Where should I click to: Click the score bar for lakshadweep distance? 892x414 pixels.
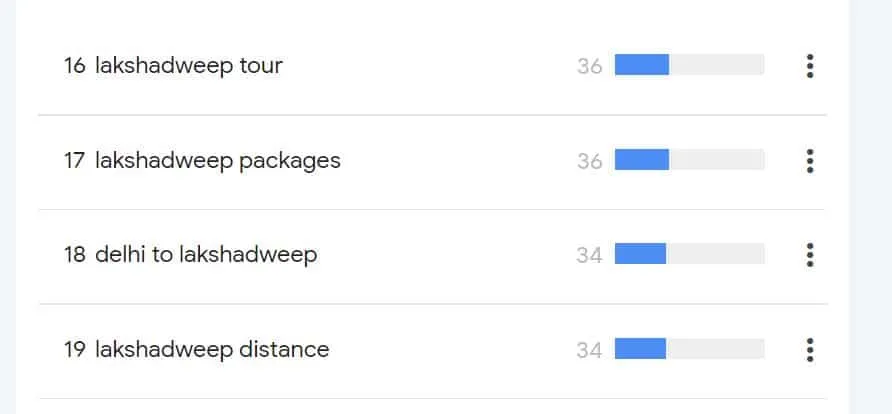(689, 349)
